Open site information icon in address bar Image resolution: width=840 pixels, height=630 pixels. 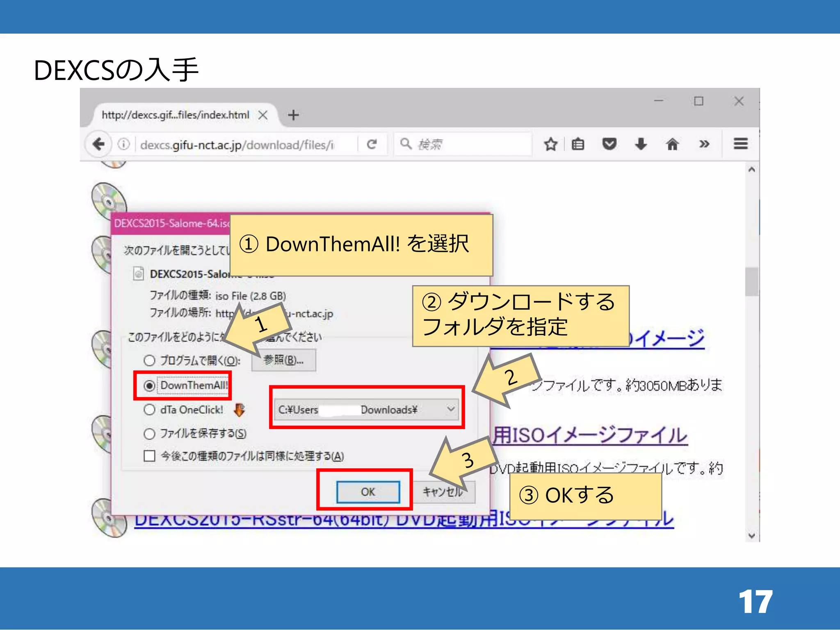point(123,144)
